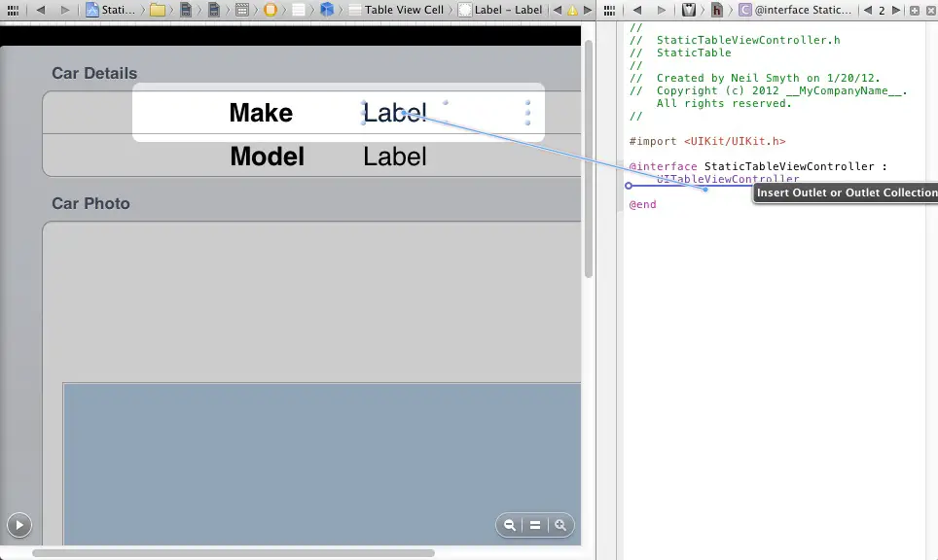
Task: Click the forward navigation arrow in the left editor
Action: [x=64, y=10]
